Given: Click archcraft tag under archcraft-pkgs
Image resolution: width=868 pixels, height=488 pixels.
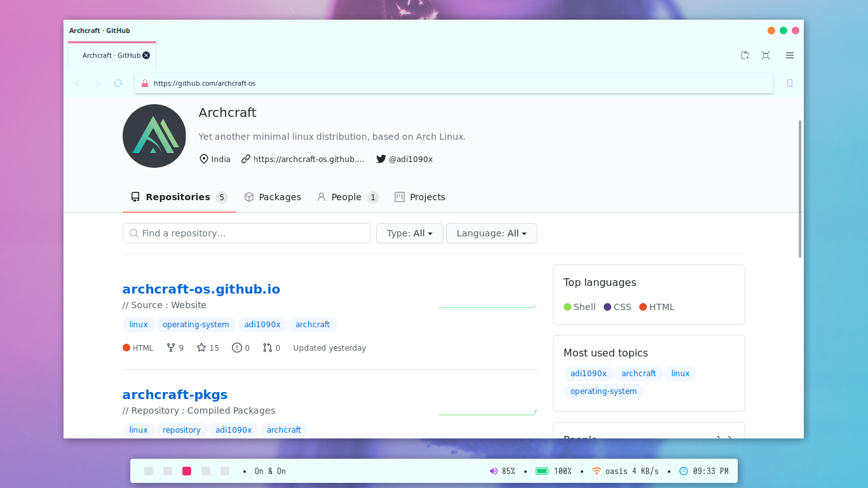Looking at the screenshot, I should point(284,430).
